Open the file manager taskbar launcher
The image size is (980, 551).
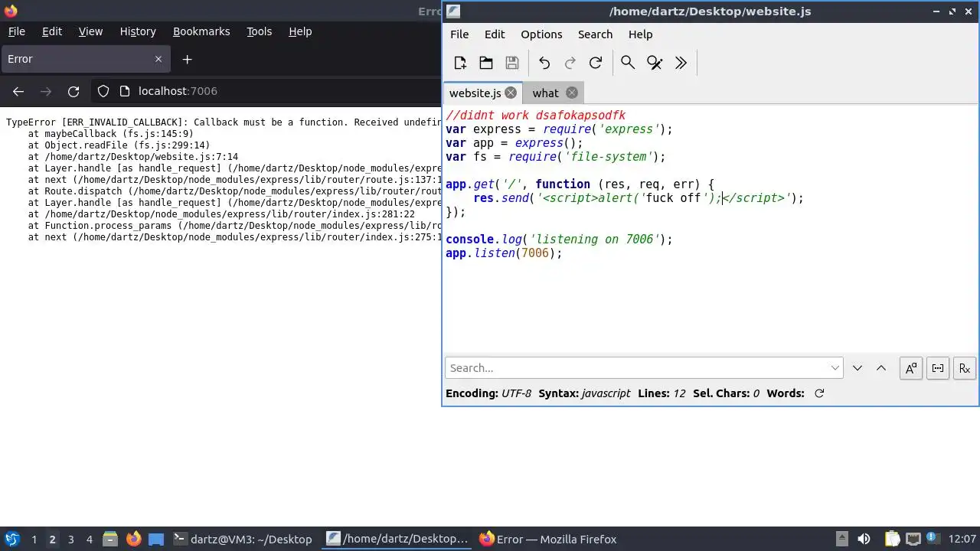[110, 539]
